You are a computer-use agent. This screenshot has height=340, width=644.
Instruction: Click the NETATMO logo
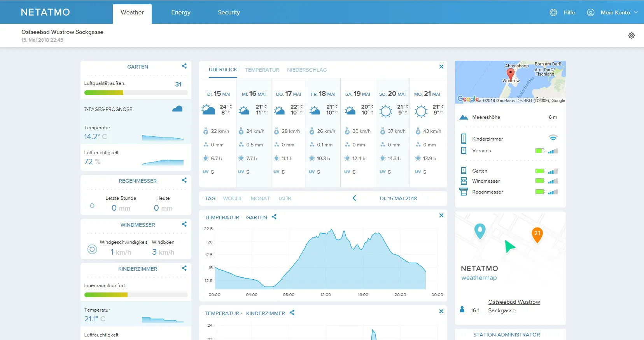(x=45, y=12)
